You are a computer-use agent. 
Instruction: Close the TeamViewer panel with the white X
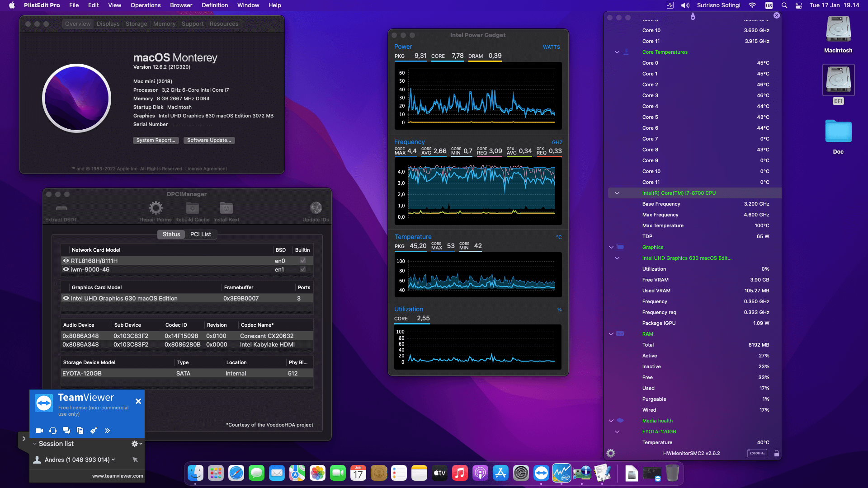pyautogui.click(x=138, y=401)
